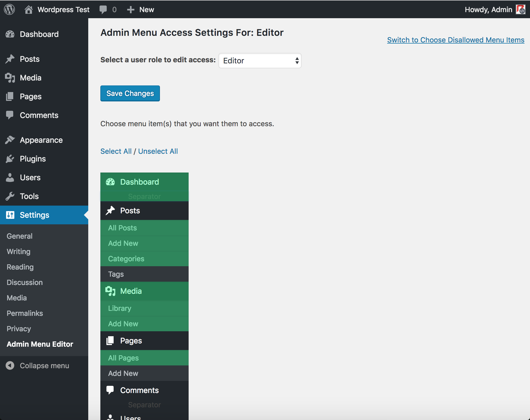Open Reading settings submenu item
Image resolution: width=530 pixels, height=420 pixels.
click(20, 267)
